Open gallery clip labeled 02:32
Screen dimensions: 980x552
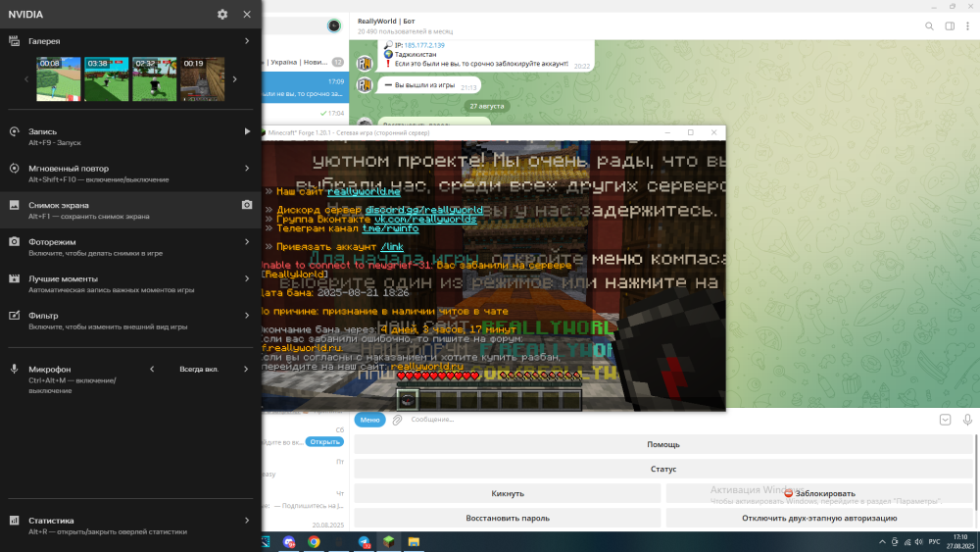(155, 78)
